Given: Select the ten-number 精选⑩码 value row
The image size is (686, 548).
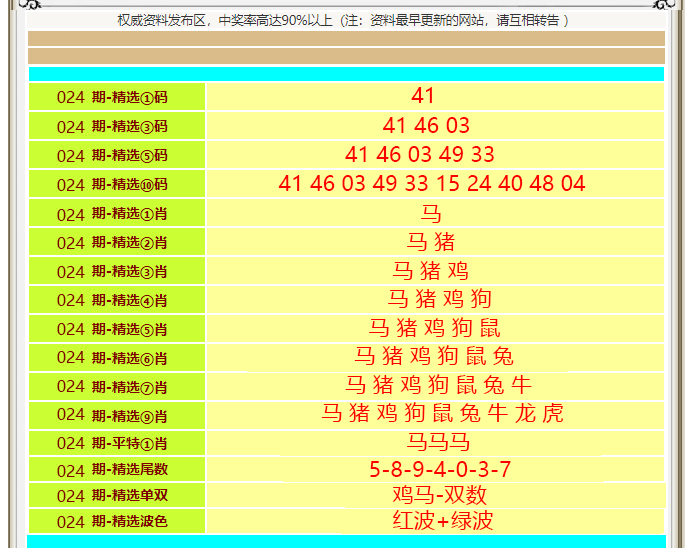Looking at the screenshot, I should (432, 184).
